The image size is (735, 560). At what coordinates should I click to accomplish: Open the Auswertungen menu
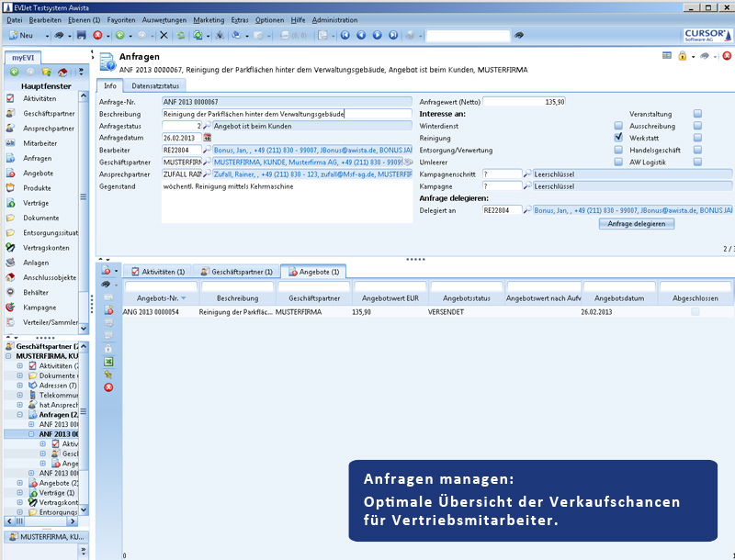click(164, 19)
